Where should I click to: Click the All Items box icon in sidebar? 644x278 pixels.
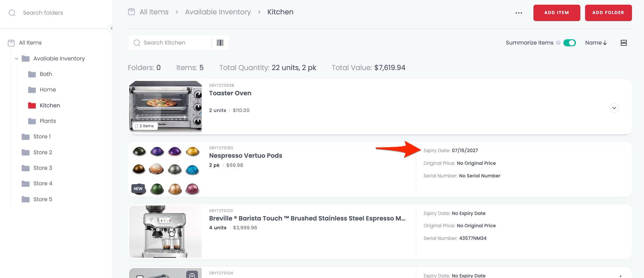click(11, 43)
